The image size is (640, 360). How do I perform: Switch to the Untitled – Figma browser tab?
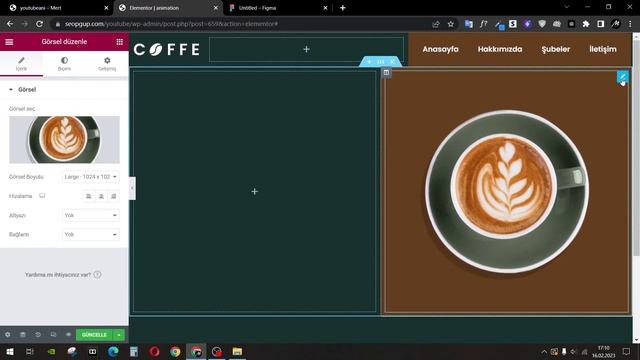click(x=278, y=8)
